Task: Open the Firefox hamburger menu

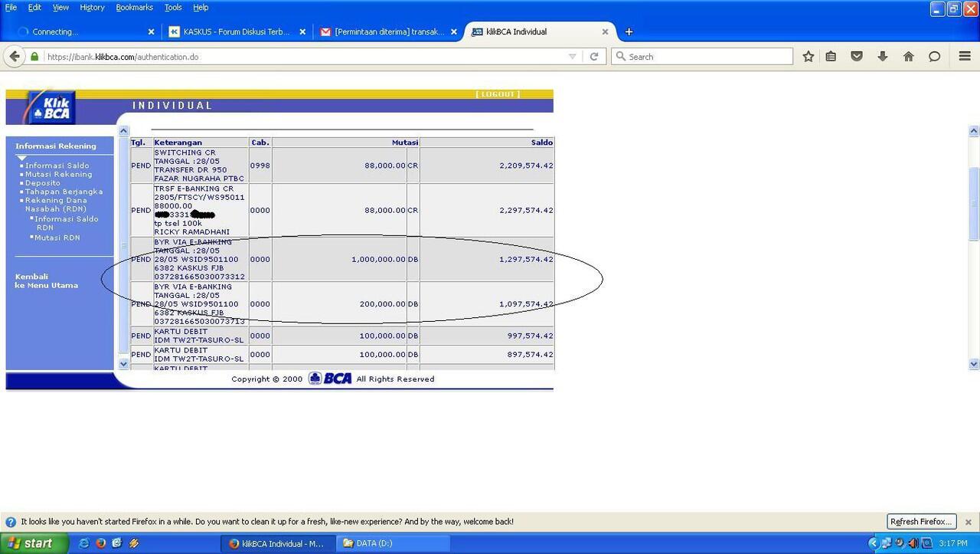Action: tap(965, 57)
